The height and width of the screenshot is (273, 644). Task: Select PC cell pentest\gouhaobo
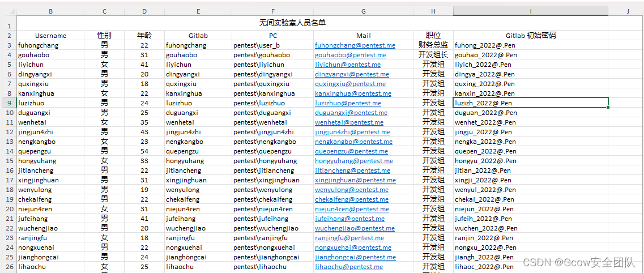pyautogui.click(x=272, y=55)
